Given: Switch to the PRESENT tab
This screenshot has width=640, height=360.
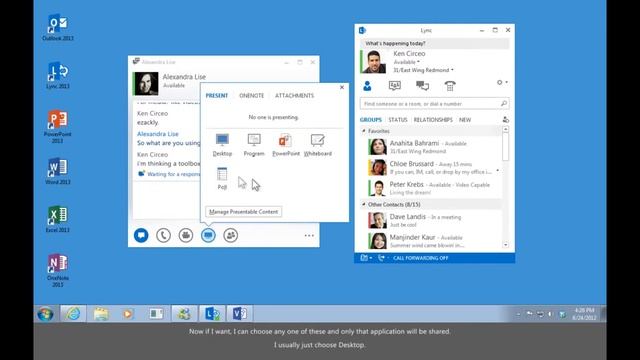Looking at the screenshot, I should (217, 96).
